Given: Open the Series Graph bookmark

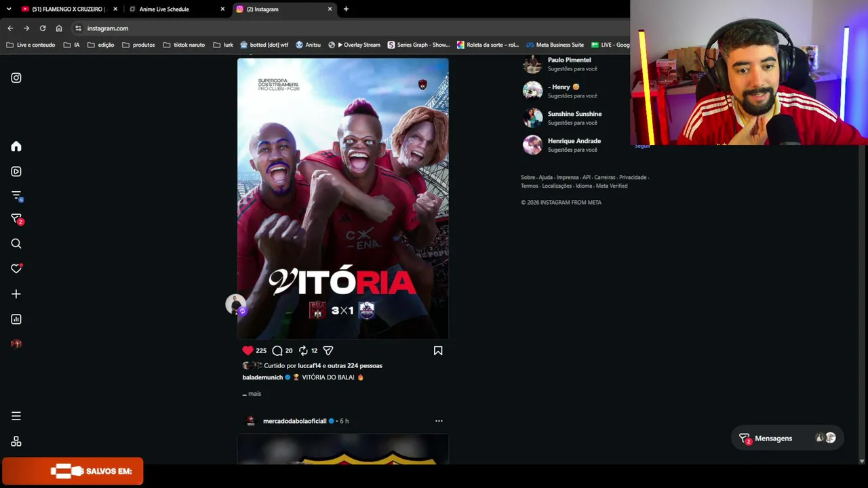Looking at the screenshot, I should (x=418, y=45).
